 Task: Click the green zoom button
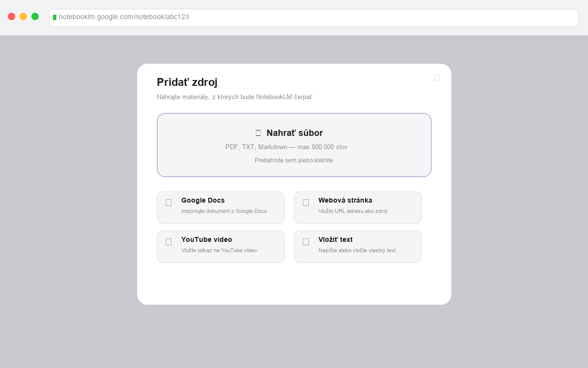35,16
